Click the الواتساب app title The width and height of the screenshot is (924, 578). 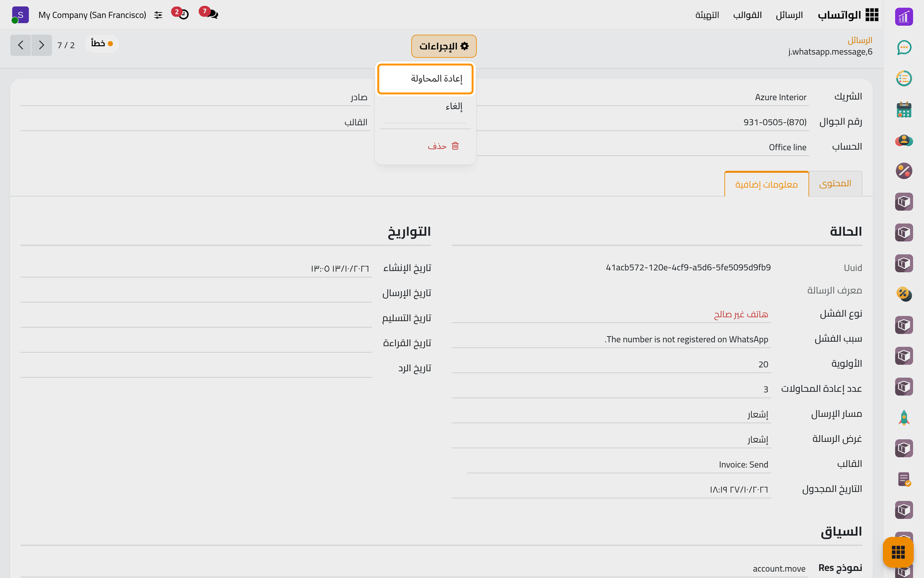[839, 15]
